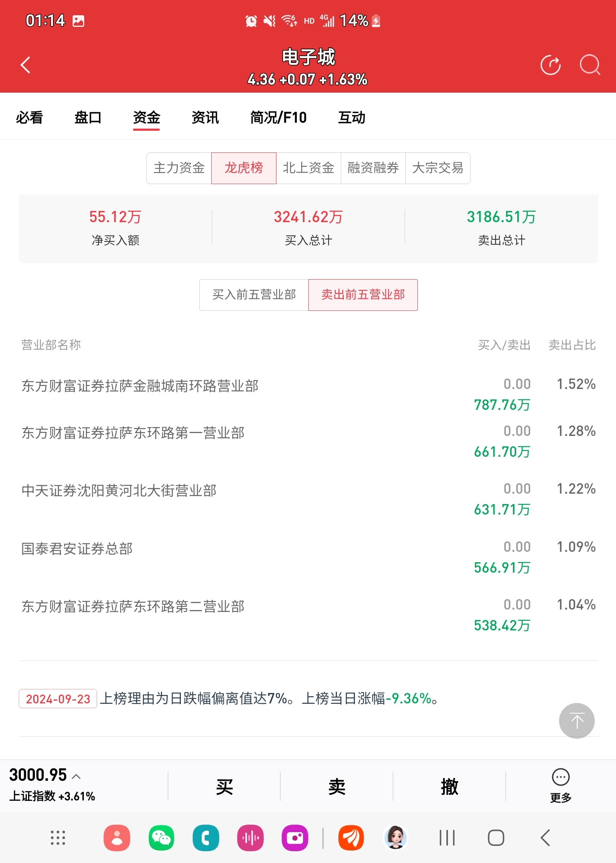
Task: Open the 更多 more options icon
Action: 561,786
